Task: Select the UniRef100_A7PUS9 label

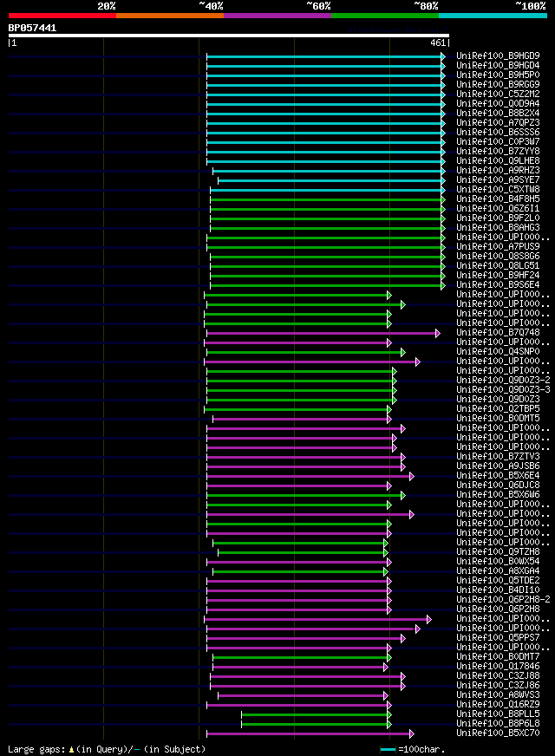Action: pyautogui.click(x=498, y=247)
